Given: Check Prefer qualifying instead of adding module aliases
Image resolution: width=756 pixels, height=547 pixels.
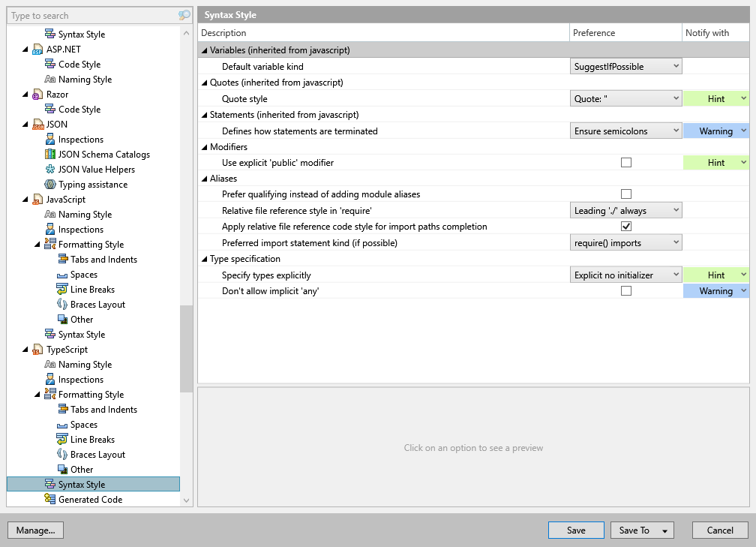Looking at the screenshot, I should (x=626, y=194).
